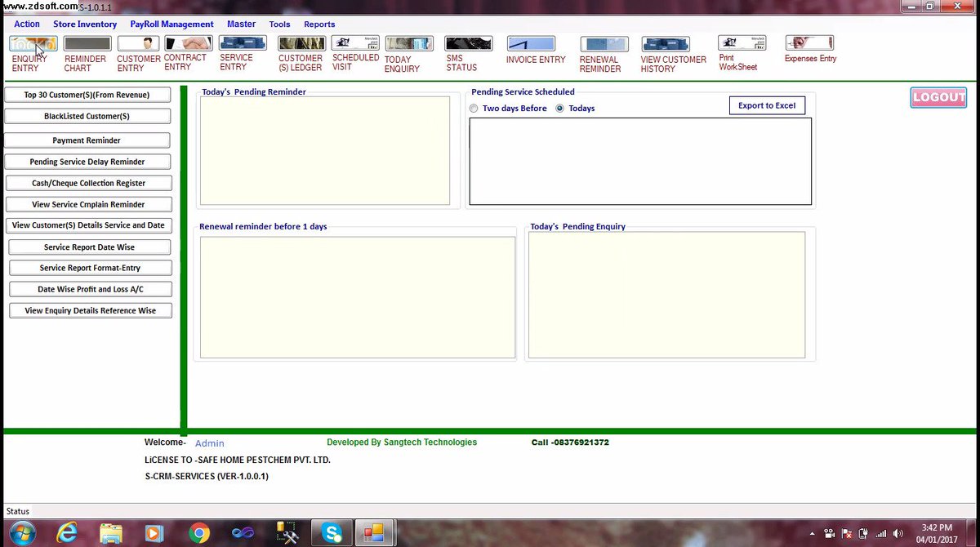Open the Invoice Entry toolbar icon
This screenshot has height=547, width=980.
(531, 44)
